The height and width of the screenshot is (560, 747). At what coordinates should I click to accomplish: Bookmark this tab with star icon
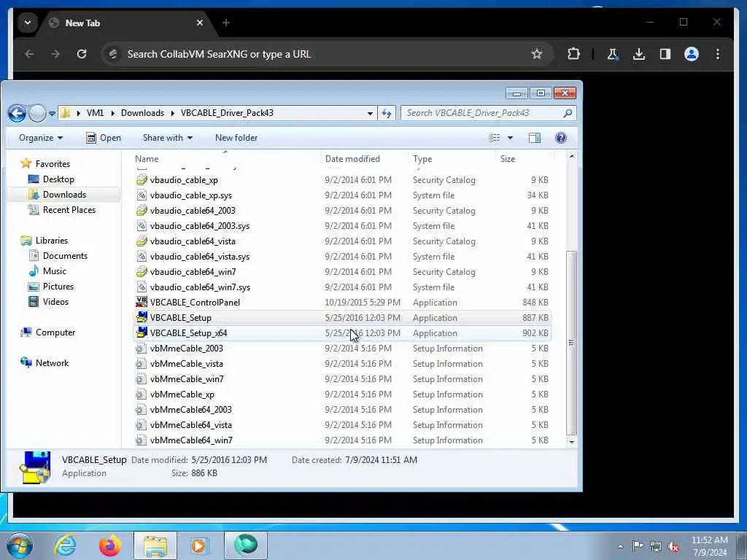537,54
